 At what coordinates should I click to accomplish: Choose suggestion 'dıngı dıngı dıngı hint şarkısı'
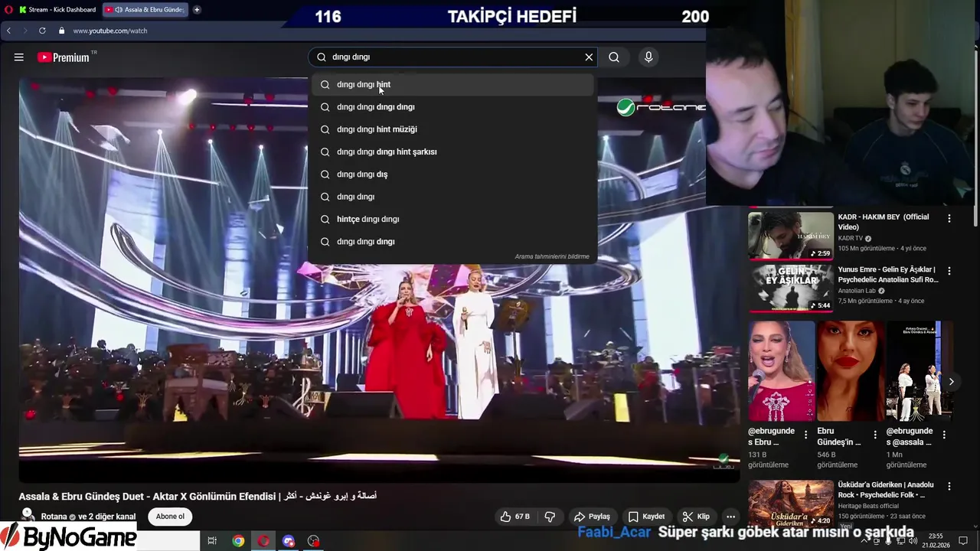point(452,152)
